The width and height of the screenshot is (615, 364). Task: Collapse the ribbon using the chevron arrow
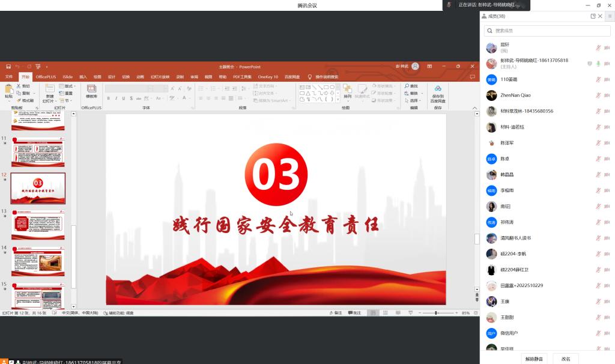[x=474, y=108]
